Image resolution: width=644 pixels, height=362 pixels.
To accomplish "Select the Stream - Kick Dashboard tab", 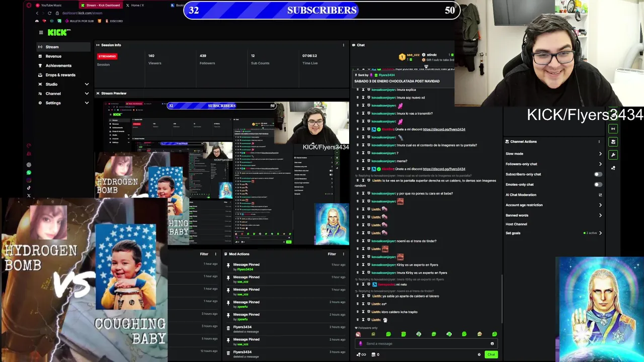I will pyautogui.click(x=101, y=5).
